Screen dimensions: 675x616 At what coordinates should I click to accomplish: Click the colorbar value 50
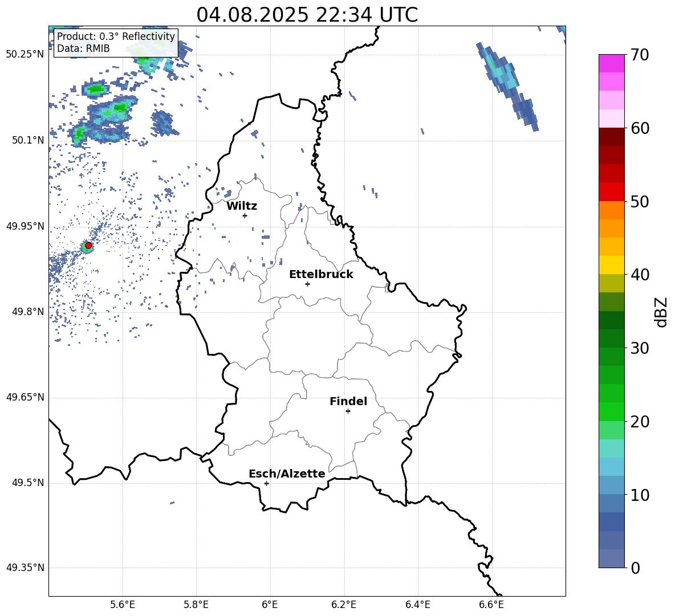click(x=640, y=201)
